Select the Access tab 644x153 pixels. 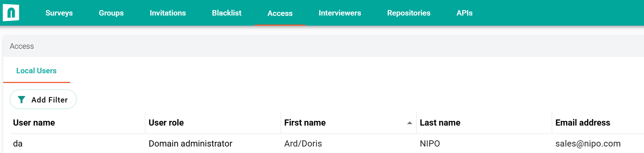coord(280,13)
